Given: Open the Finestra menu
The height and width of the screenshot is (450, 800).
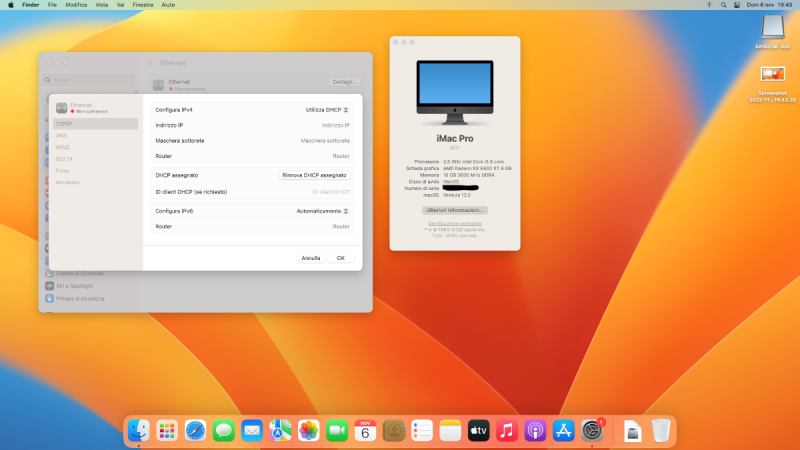Looking at the screenshot, I should click(x=143, y=5).
